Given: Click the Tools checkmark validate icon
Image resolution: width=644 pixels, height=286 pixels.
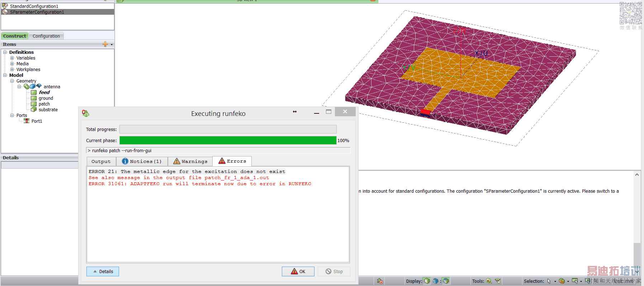Looking at the screenshot, I should (x=498, y=281).
